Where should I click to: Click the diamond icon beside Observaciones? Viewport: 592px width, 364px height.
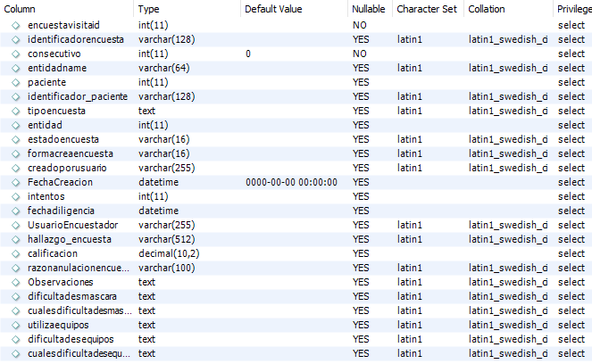[x=15, y=282]
